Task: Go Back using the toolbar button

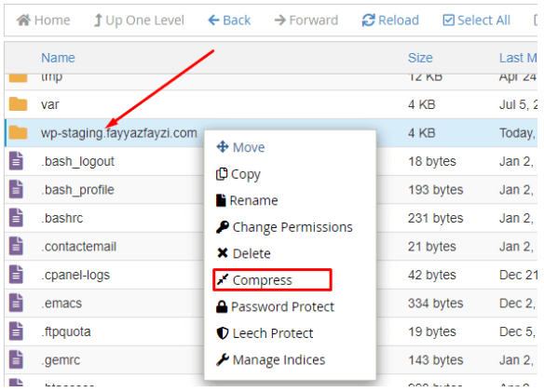Action: 229,20
